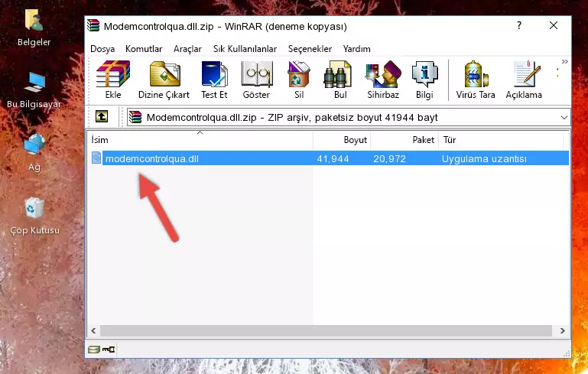Open Belgeler desktop icon
588x374 pixels.
coord(34,20)
